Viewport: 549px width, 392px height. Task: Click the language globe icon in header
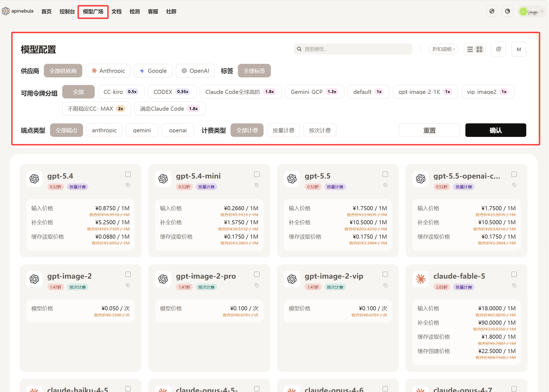pyautogui.click(x=492, y=11)
